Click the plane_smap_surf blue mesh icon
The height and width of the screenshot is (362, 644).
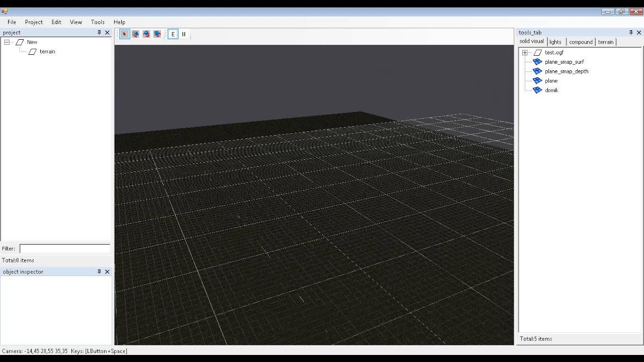point(537,62)
